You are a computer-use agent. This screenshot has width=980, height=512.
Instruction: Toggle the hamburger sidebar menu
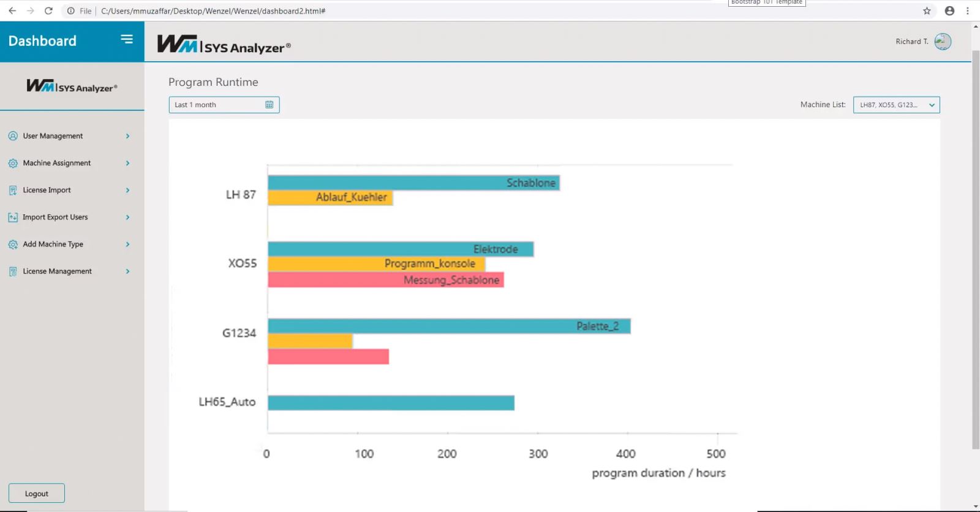pos(127,39)
